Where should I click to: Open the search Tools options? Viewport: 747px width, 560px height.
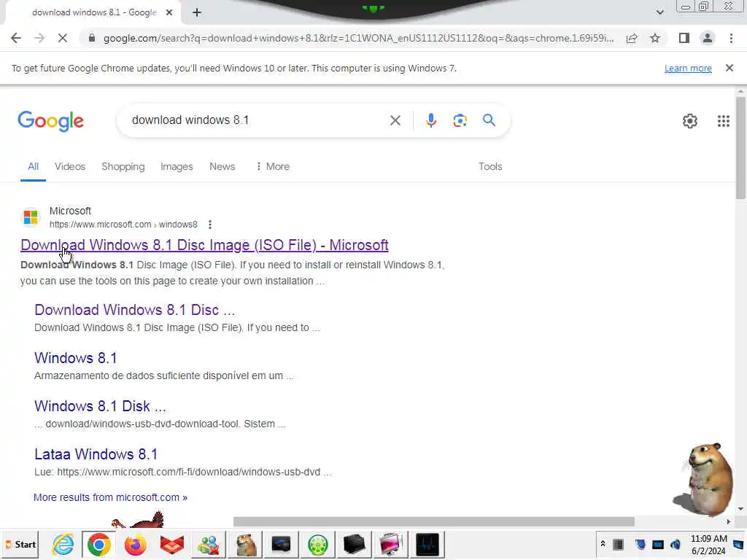[490, 167]
